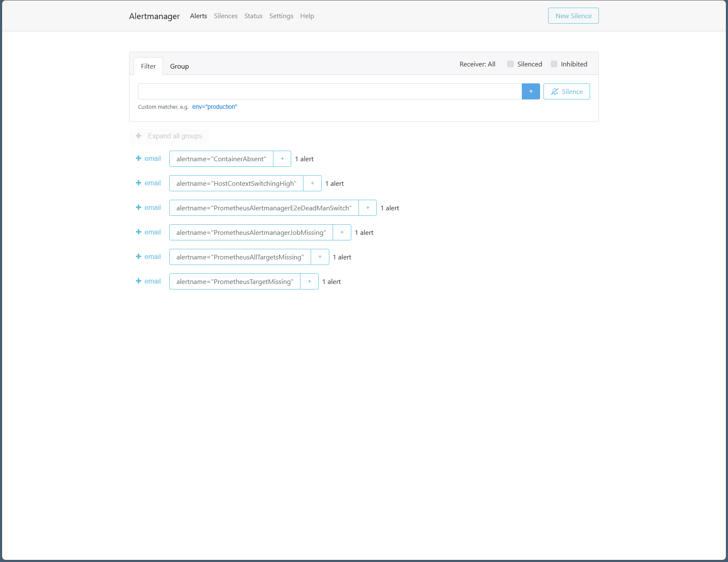Click Expand all groups
This screenshot has height=562, width=728.
click(x=169, y=136)
